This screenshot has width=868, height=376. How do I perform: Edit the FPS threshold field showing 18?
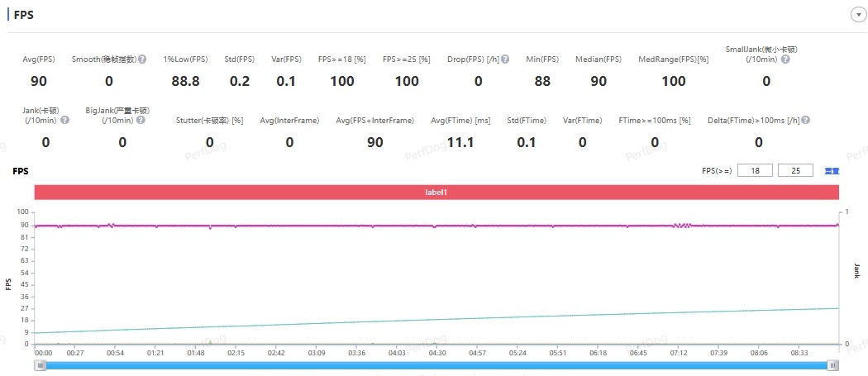pos(755,170)
